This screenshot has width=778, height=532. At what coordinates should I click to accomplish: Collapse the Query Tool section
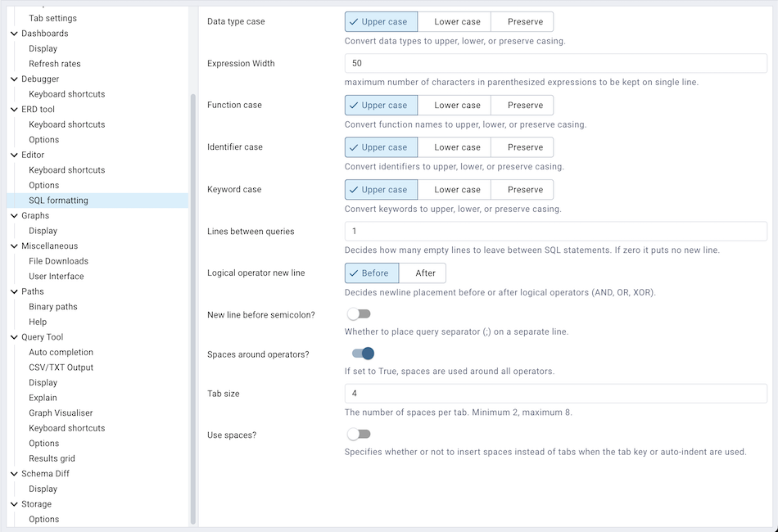tap(13, 337)
